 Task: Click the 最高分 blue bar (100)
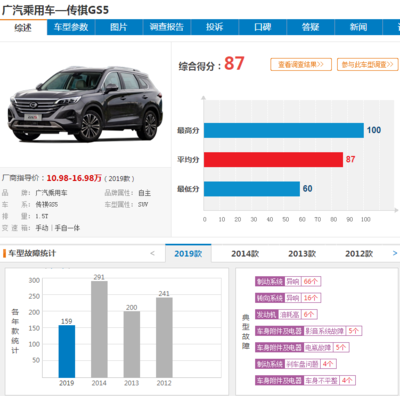click(x=284, y=130)
